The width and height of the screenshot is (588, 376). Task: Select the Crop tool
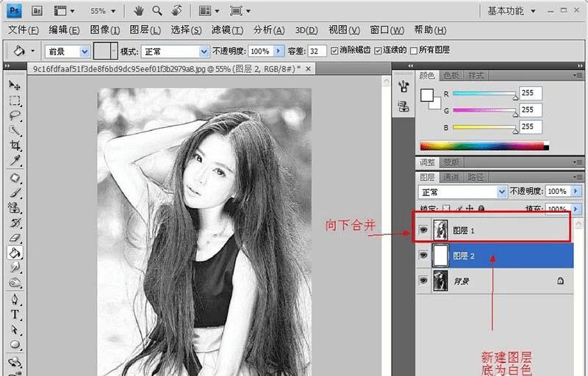[15, 145]
